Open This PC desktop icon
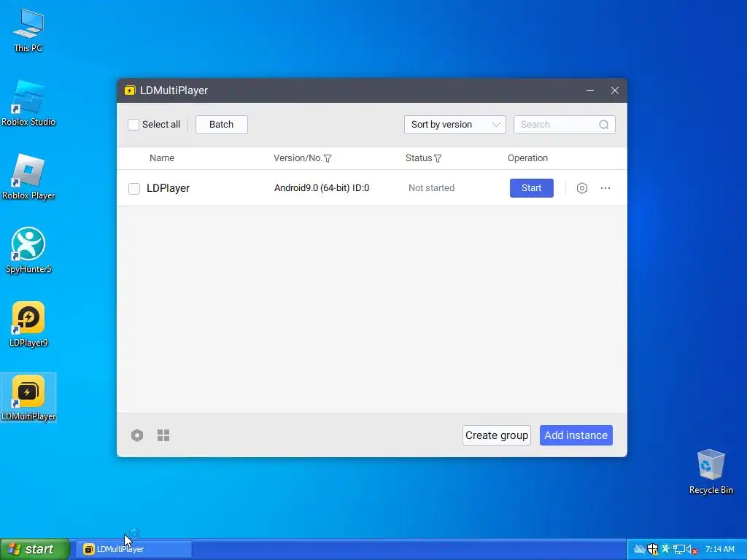 pos(28,30)
